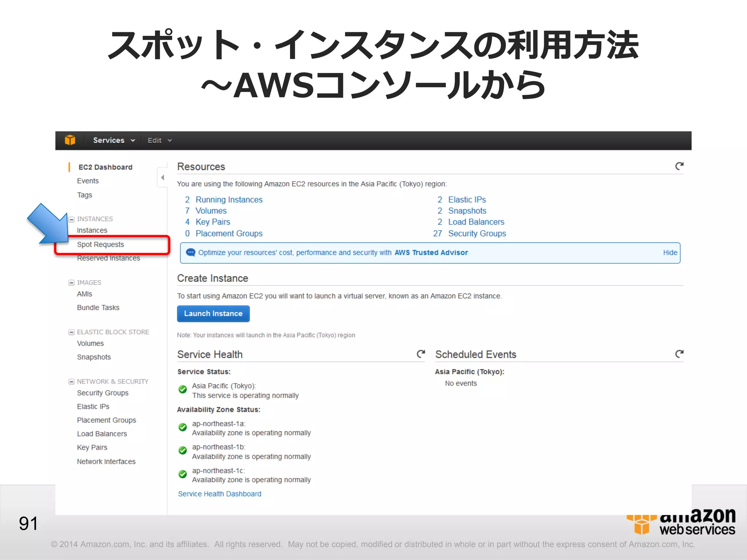Click the Key Pairs resource link

[x=213, y=222]
